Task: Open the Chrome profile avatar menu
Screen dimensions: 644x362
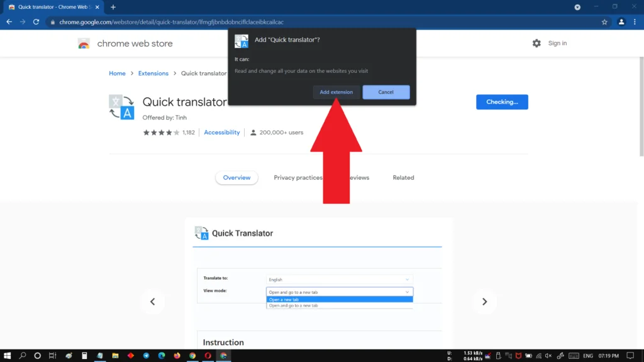Action: (x=621, y=22)
